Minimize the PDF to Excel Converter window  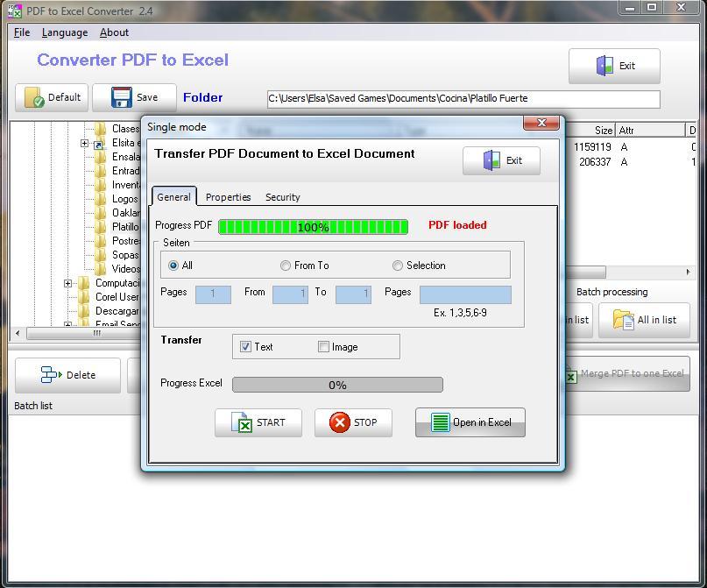tap(631, 7)
